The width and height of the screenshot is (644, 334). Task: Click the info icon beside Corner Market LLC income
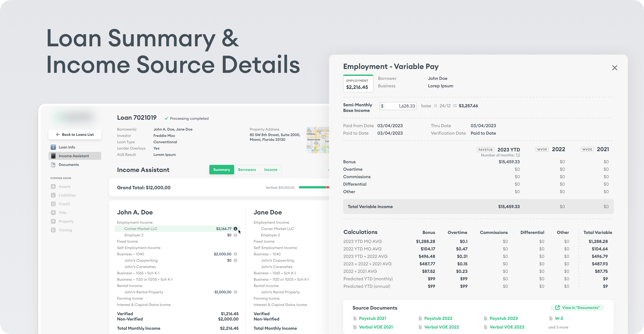tap(235, 228)
